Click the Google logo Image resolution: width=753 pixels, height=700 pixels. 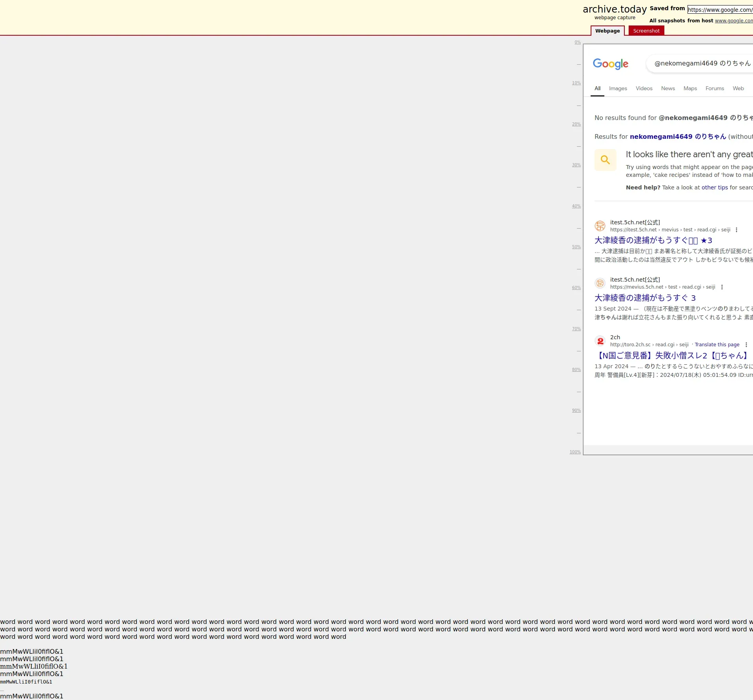click(610, 64)
